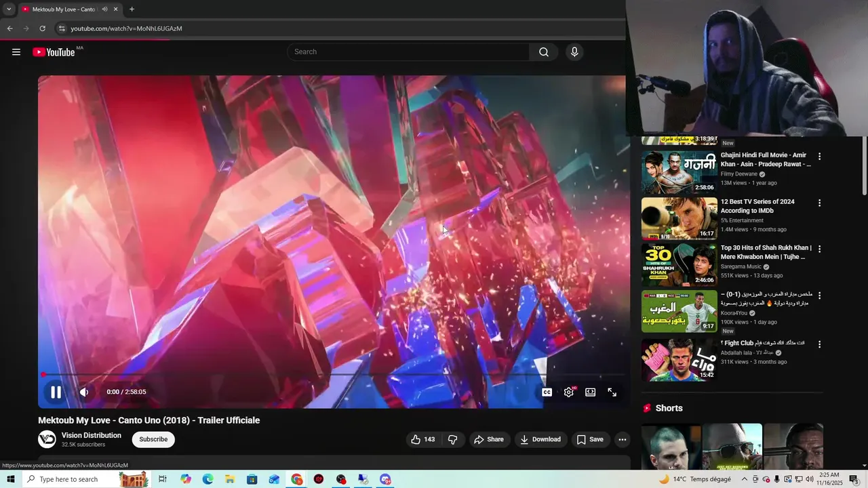The height and width of the screenshot is (488, 868).
Task: Mute the video using the speaker icon
Action: click(84, 392)
